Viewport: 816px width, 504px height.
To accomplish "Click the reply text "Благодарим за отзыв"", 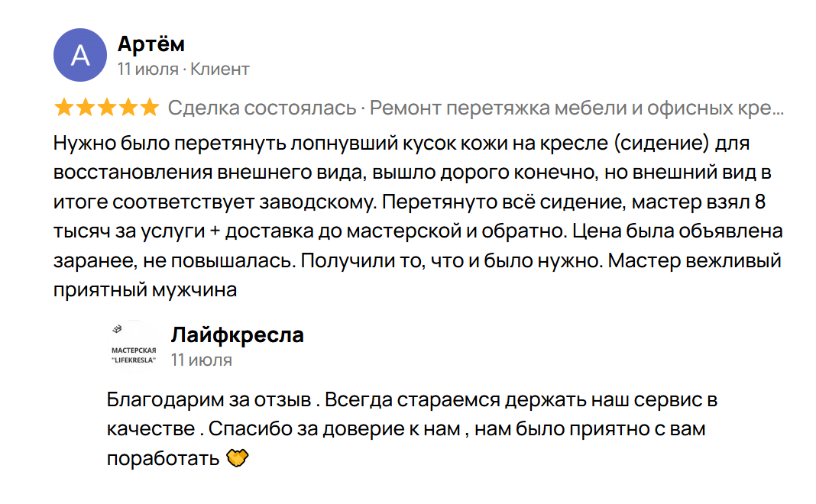I will click(x=209, y=399).
